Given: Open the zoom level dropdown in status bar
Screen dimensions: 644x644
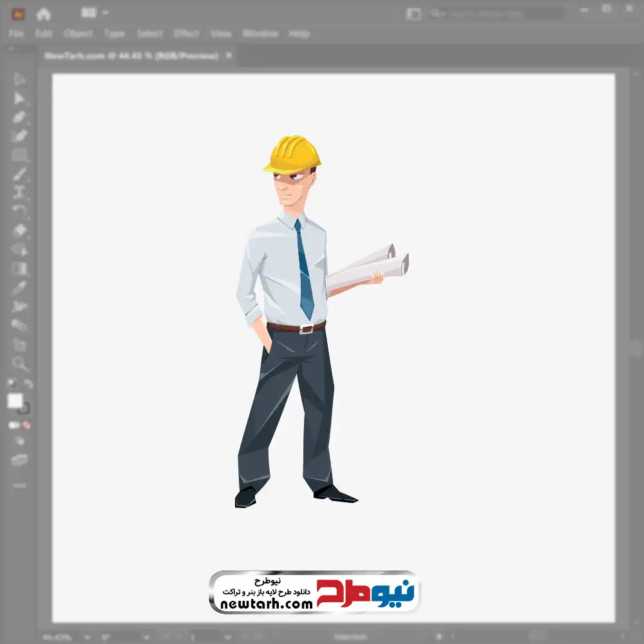Looking at the screenshot, I should (85, 637).
